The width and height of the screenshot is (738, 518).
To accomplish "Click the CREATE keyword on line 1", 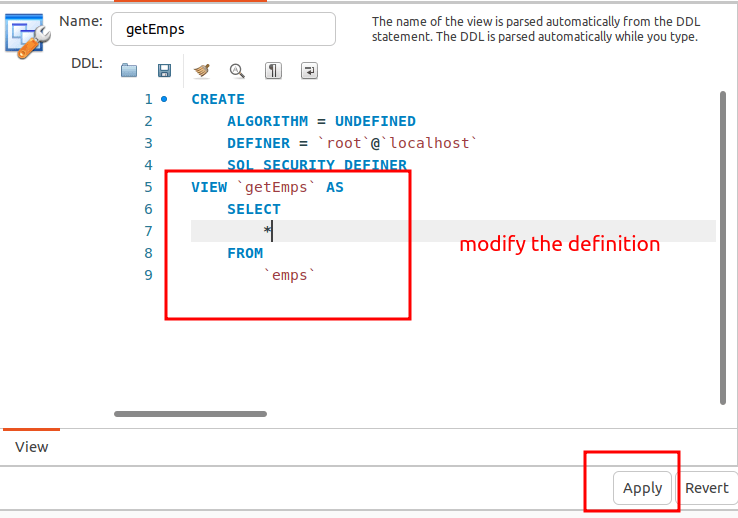I will pos(218,99).
